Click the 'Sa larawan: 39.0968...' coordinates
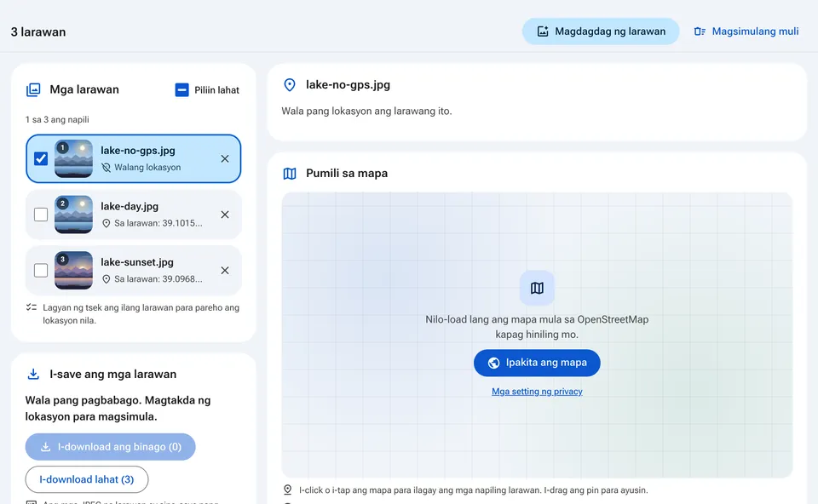Screen dimensions: 818x504 (158, 279)
